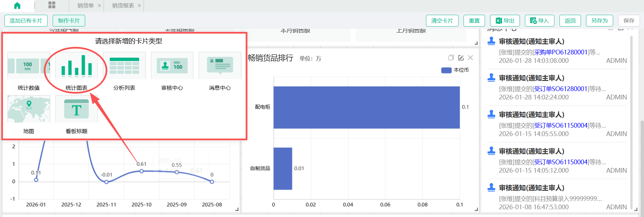This screenshot has height=217, width=644.
Task: Switch to the 销货单 tab
Action: coord(85,6)
